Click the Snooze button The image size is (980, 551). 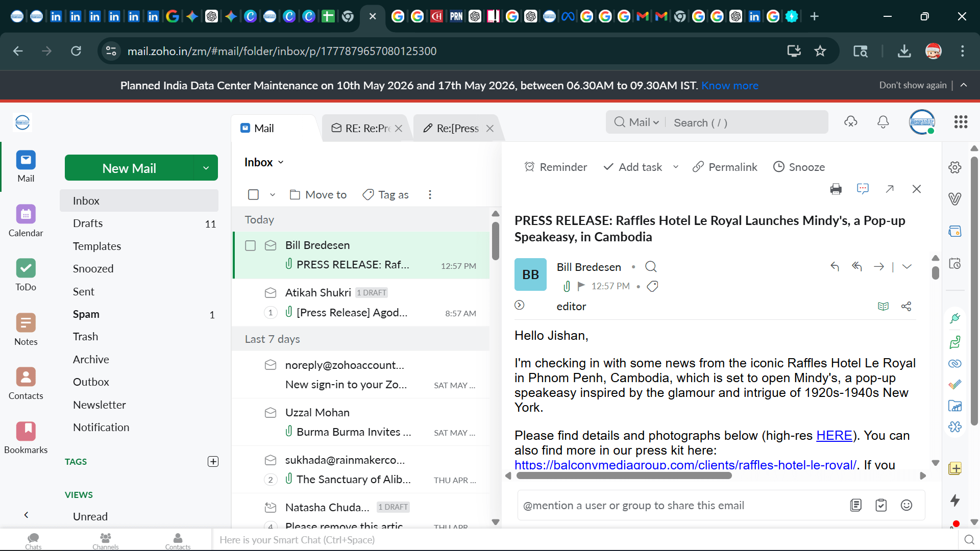coord(799,167)
